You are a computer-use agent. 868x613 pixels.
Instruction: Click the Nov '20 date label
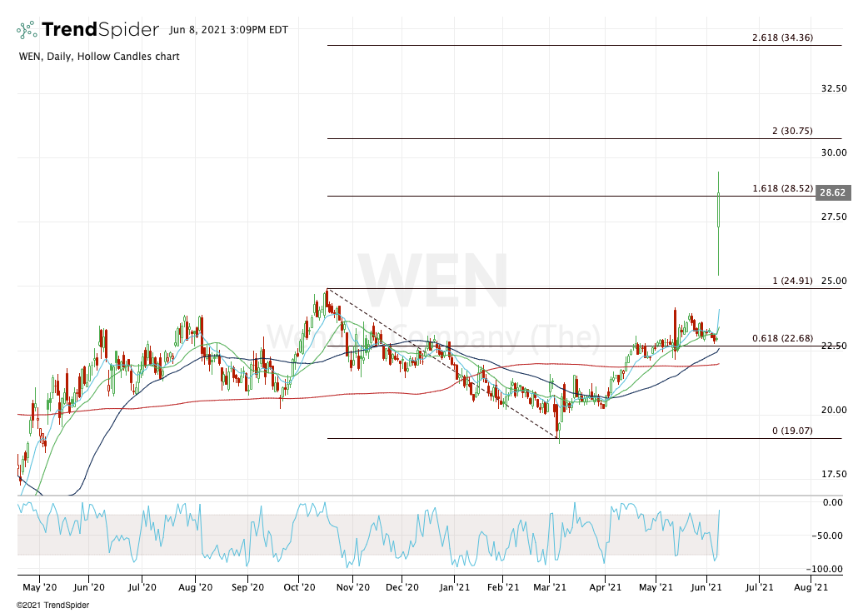tap(352, 587)
